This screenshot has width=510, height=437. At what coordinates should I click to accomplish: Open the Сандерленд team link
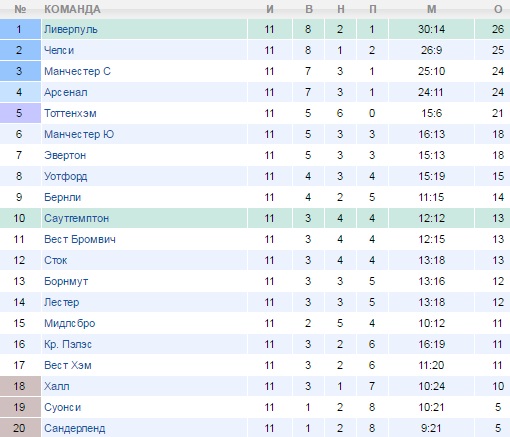coord(75,428)
